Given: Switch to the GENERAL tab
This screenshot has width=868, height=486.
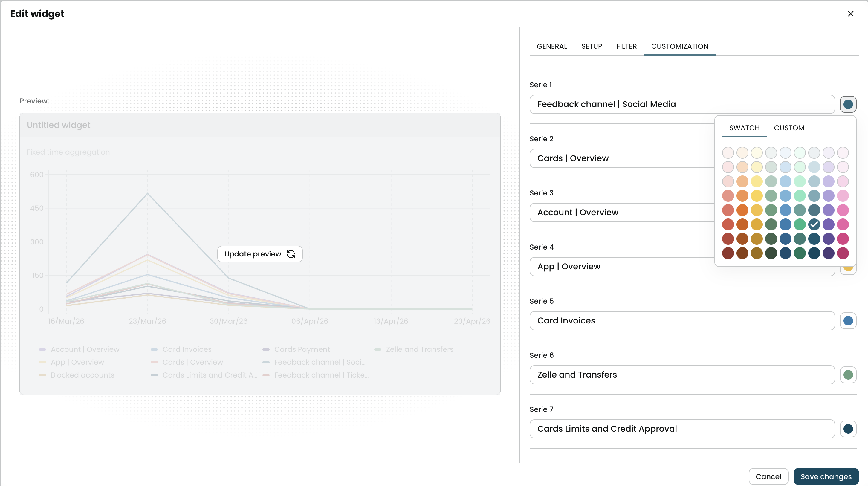Looking at the screenshot, I should 551,46.
